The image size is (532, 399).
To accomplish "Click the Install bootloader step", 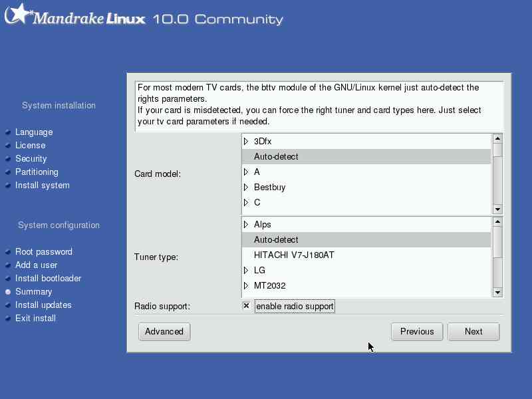I will (x=48, y=278).
